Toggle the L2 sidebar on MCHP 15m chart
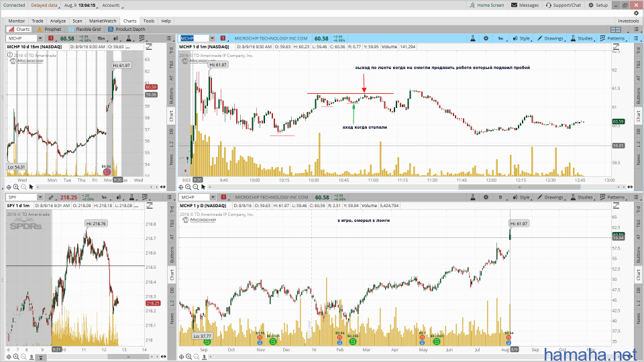Viewport: 644px width, 362px height. (171, 144)
